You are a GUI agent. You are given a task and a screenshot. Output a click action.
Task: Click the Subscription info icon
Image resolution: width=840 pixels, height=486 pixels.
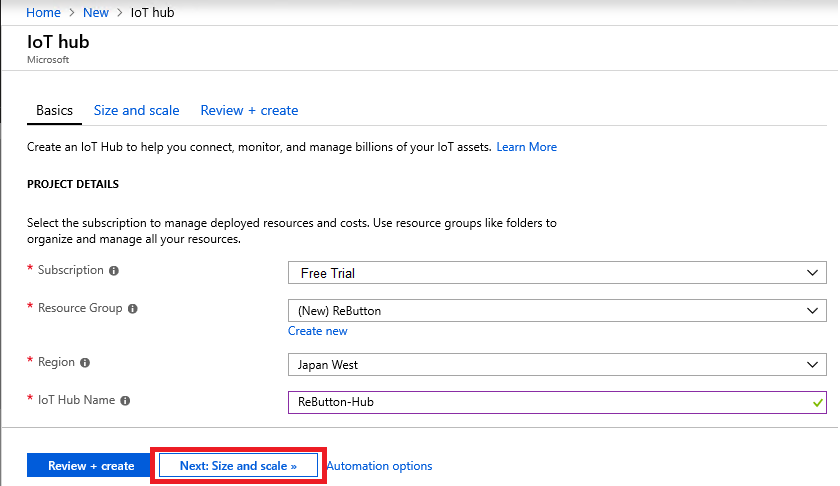[114, 271]
